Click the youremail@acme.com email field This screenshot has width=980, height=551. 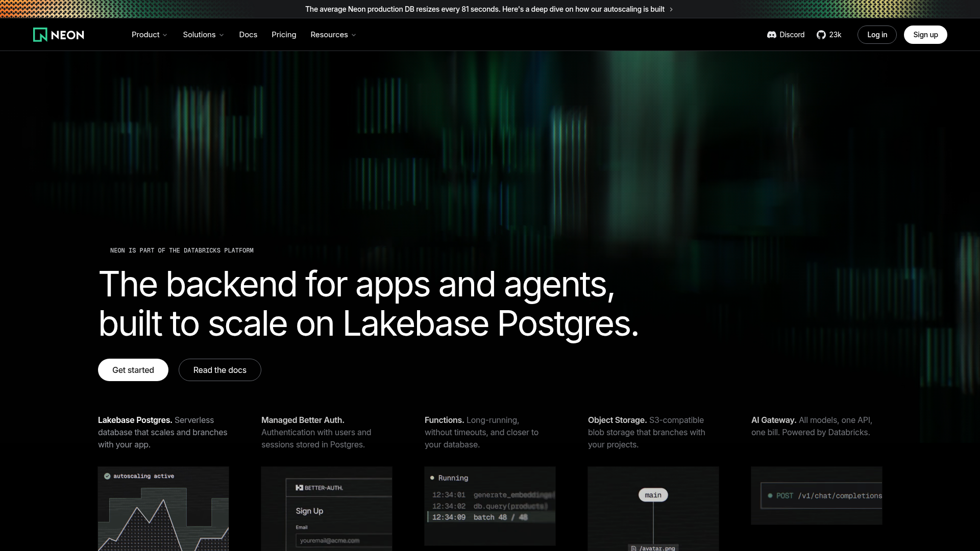point(344,541)
